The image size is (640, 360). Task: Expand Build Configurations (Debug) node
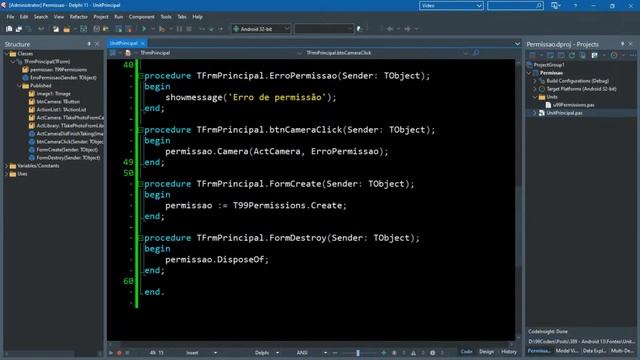tap(535, 81)
